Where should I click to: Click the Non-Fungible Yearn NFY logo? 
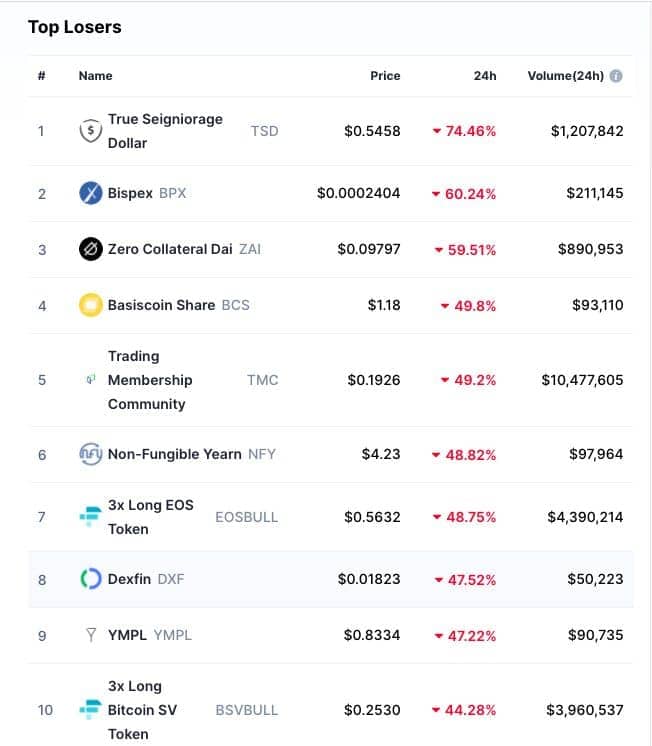click(x=90, y=454)
